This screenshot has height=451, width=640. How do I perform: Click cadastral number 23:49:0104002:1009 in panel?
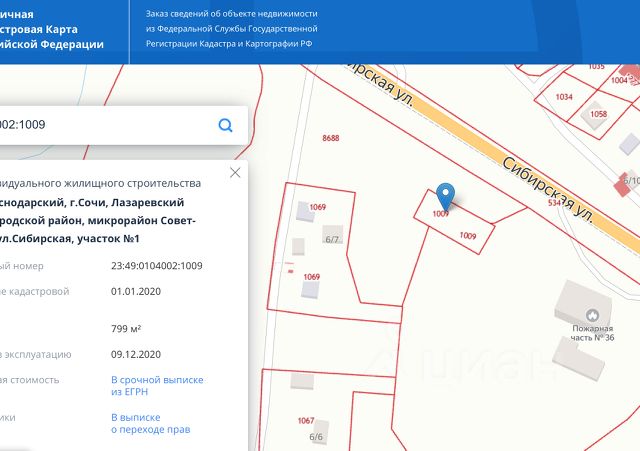[157, 266]
